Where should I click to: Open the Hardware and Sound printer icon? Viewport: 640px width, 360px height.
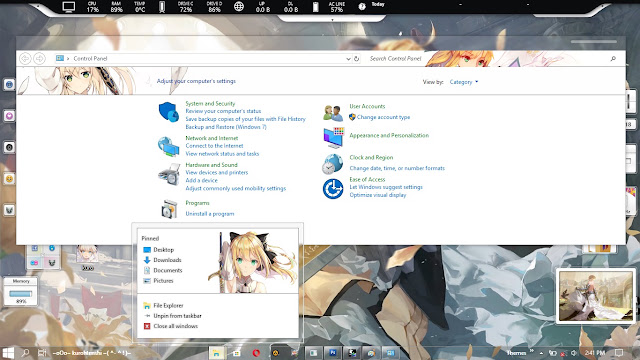(x=169, y=174)
